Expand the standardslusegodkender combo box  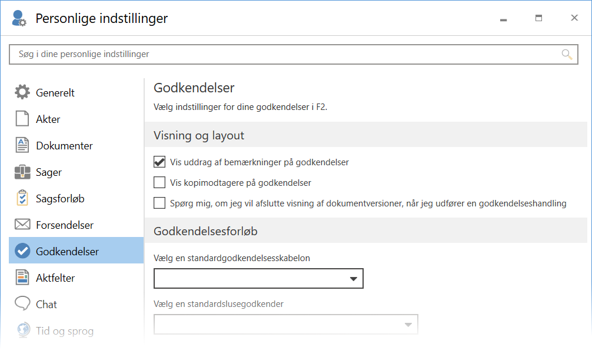pos(285,325)
